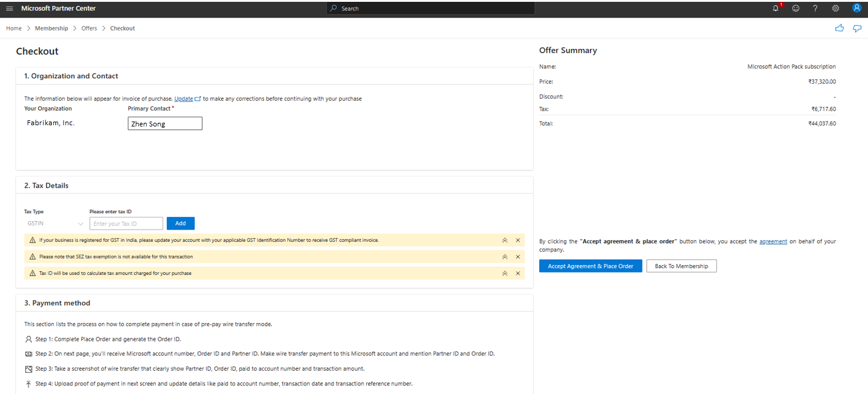Viewport: 868px width, 394px height.
Task: Navigate to Offers breadcrumb item
Action: click(89, 28)
